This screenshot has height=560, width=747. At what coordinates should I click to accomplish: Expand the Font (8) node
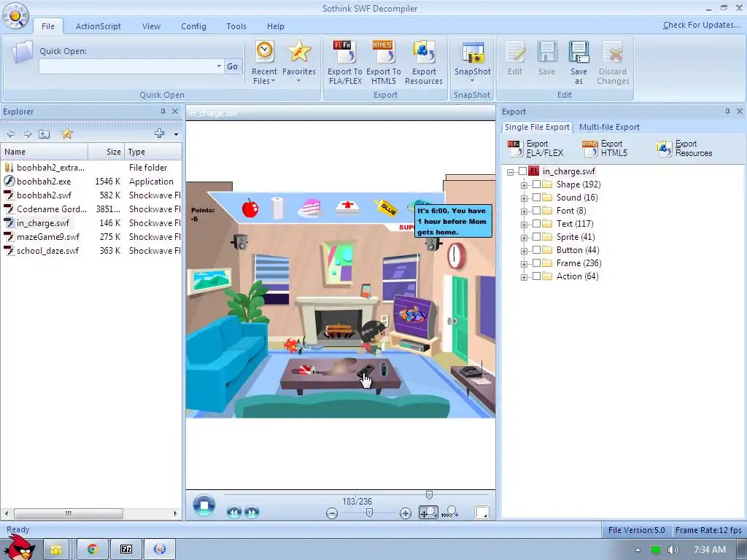point(524,211)
